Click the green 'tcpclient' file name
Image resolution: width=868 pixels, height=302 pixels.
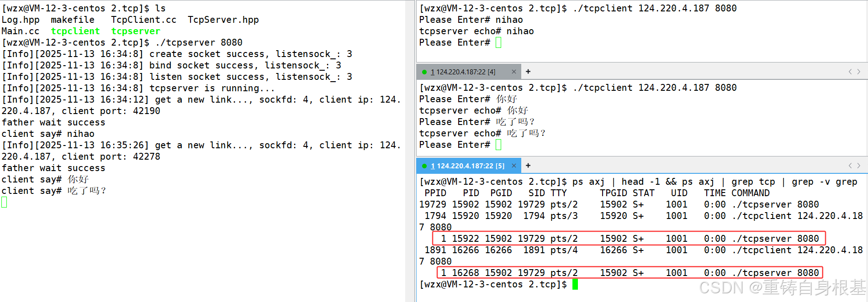click(75, 31)
